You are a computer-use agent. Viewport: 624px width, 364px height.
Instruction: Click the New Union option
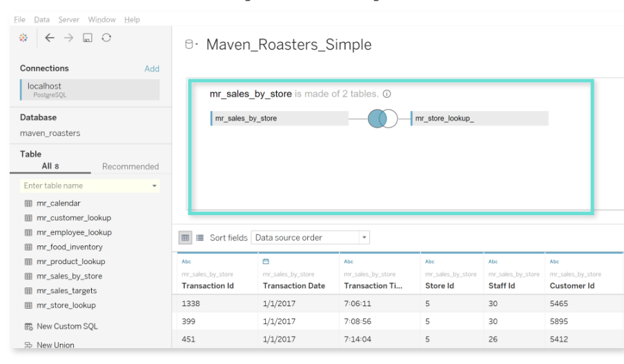tap(55, 345)
